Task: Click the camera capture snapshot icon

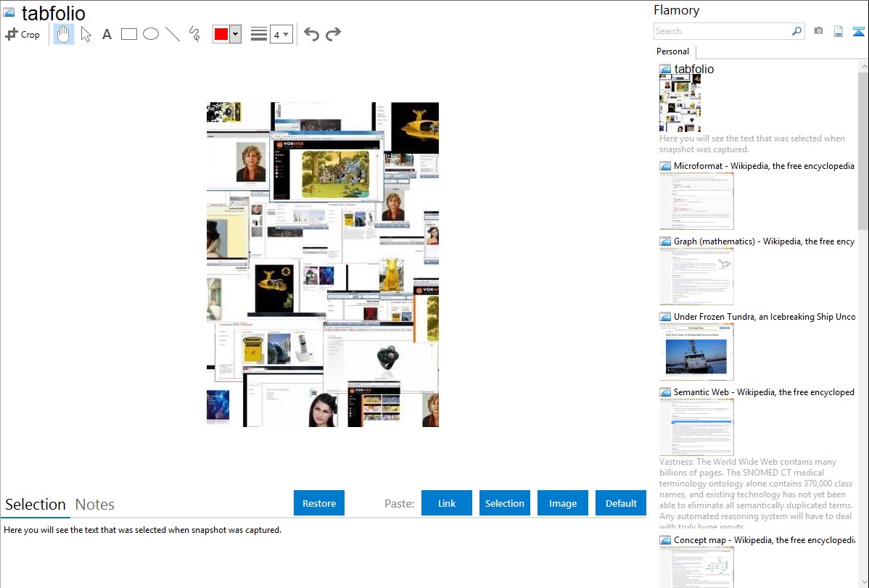Action: click(x=818, y=31)
